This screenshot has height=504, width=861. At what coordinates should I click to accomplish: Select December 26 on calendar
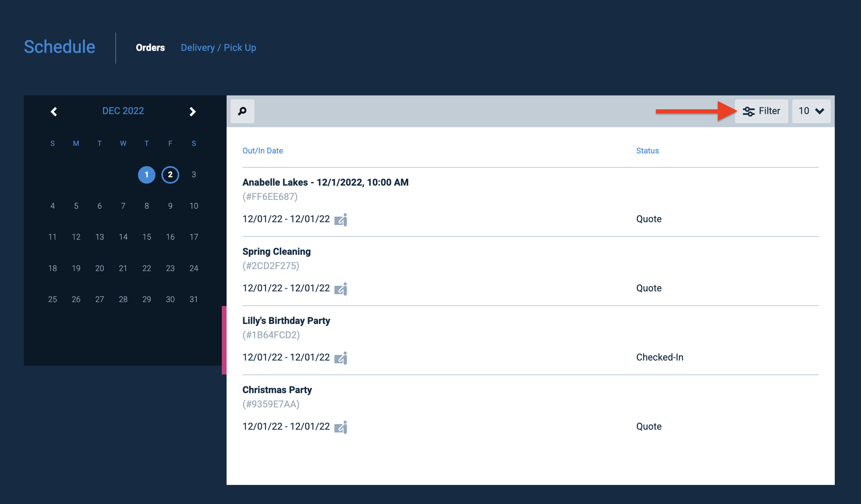76,299
